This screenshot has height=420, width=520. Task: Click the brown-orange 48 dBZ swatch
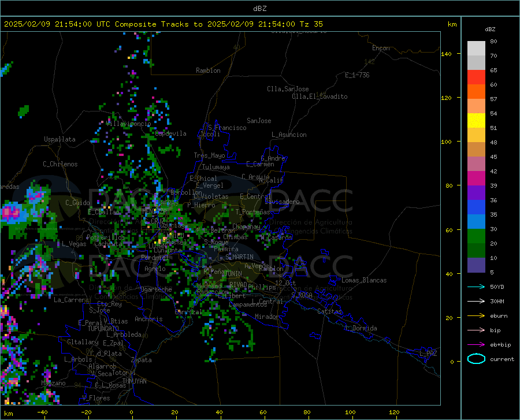(476, 150)
